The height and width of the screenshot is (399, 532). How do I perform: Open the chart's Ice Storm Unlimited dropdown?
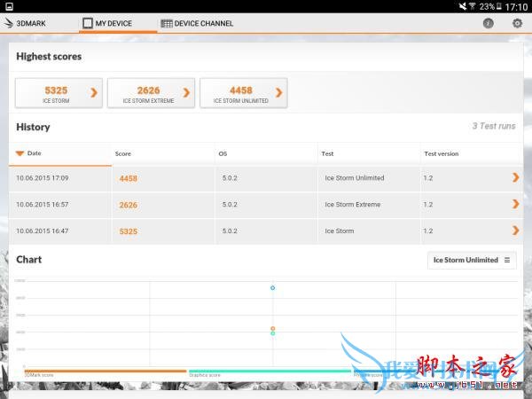tap(471, 260)
